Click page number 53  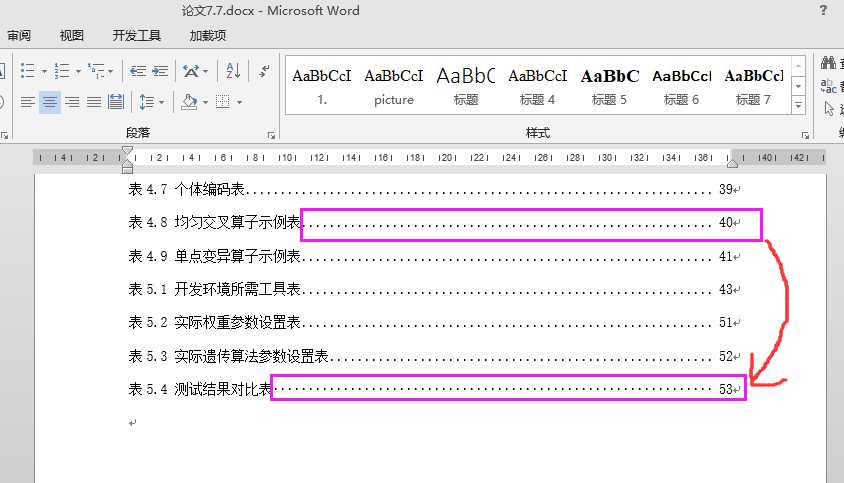(x=726, y=389)
